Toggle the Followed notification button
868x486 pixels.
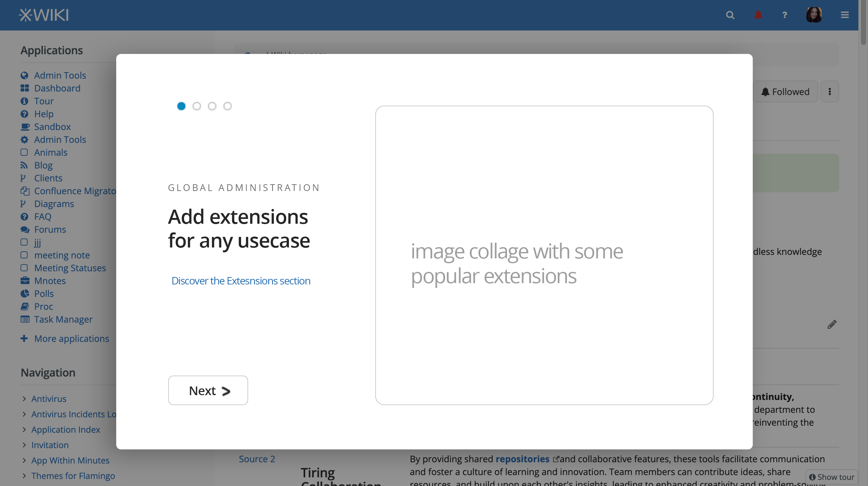(786, 92)
